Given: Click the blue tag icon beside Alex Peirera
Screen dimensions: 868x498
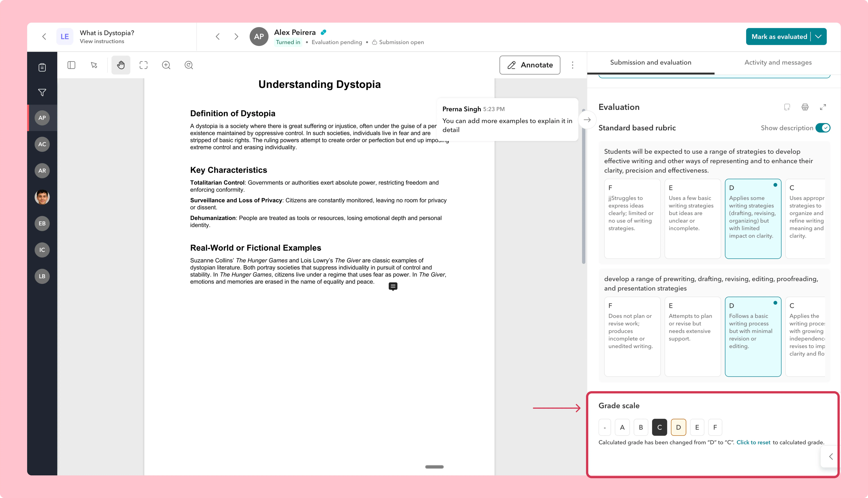Looking at the screenshot, I should [323, 32].
